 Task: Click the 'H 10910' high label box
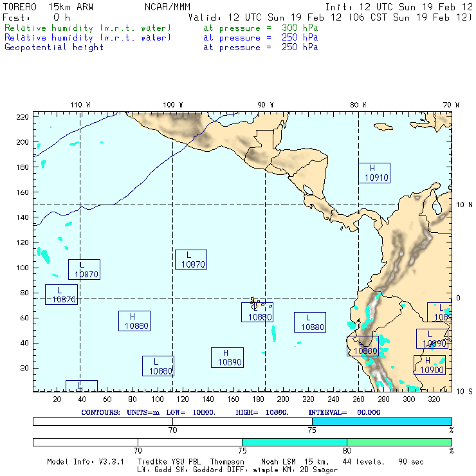[x=374, y=173]
